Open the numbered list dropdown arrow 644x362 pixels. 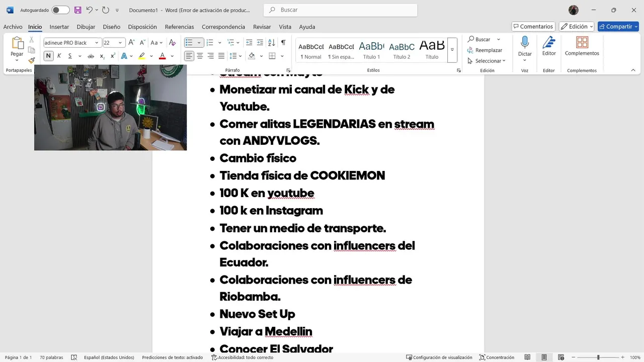(x=219, y=43)
